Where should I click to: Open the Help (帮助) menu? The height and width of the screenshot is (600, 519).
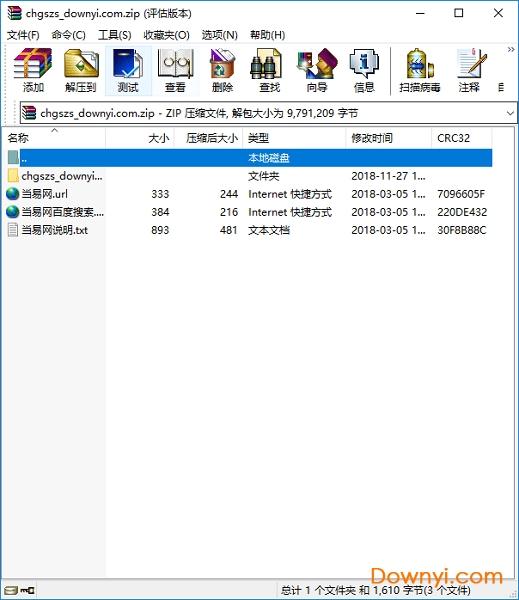click(268, 35)
